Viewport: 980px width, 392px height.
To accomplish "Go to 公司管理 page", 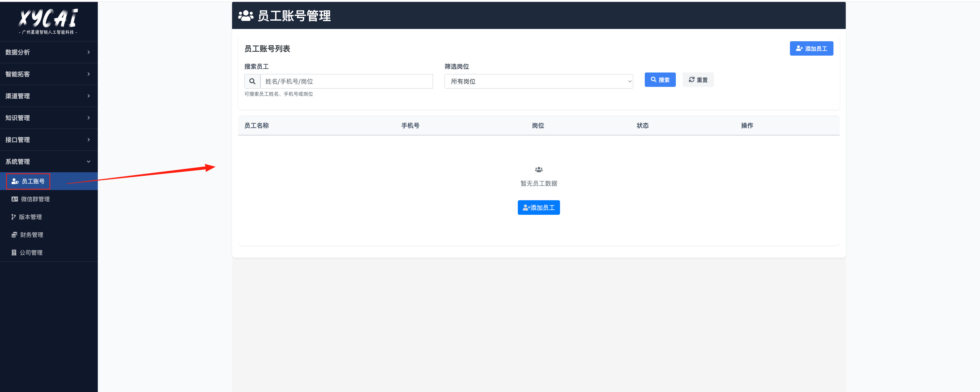I will [x=49, y=253].
